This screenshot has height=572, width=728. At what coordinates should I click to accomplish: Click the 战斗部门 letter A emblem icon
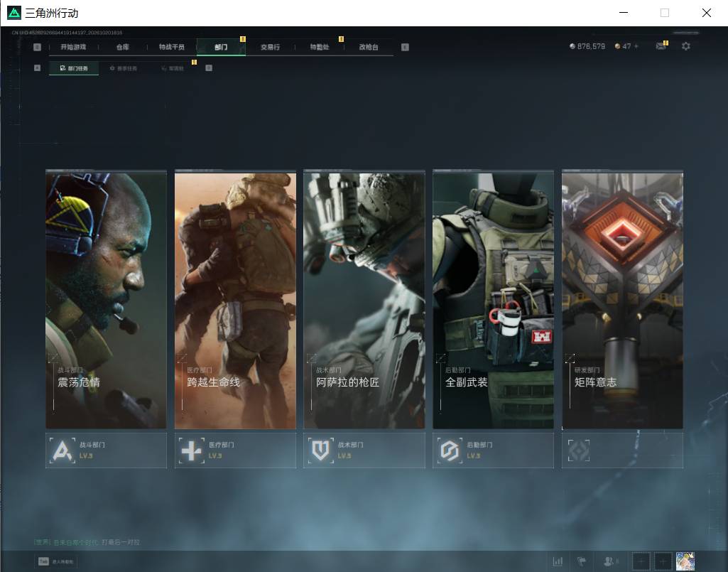63,450
